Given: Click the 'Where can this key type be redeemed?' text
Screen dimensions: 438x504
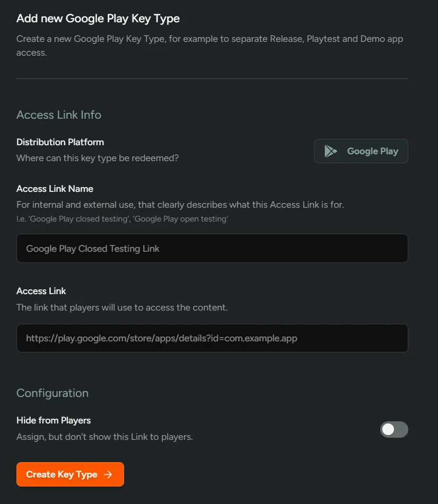Looking at the screenshot, I should (98, 158).
